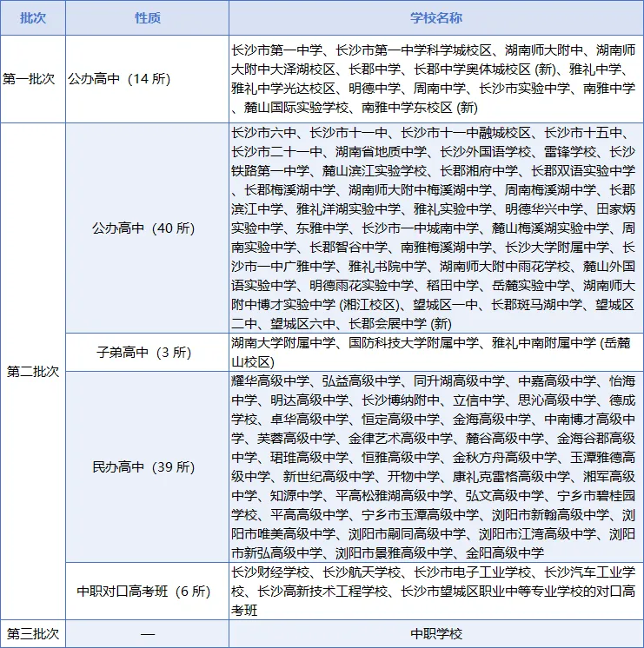Screen dimensions: 644x648
Task: Select the '民办高中 (39 所)' cell
Action: click(147, 467)
